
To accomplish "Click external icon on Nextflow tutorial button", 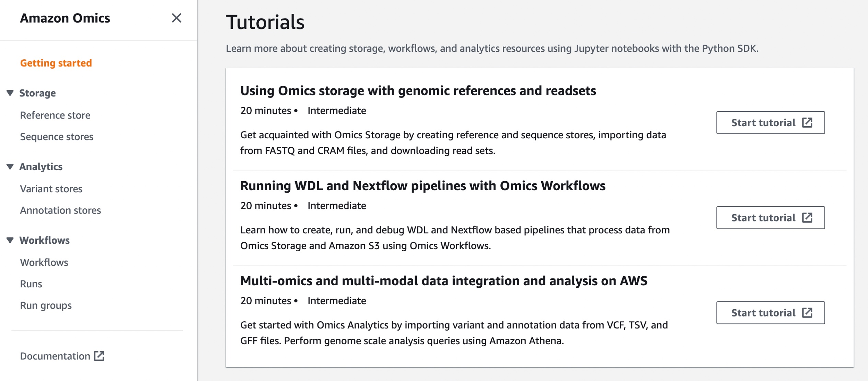I will click(x=807, y=218).
